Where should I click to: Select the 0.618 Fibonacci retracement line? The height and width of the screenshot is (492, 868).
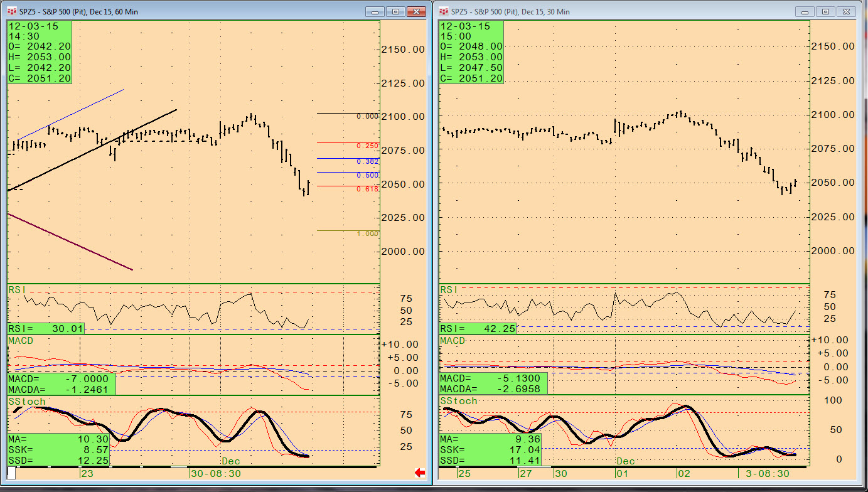coord(339,186)
